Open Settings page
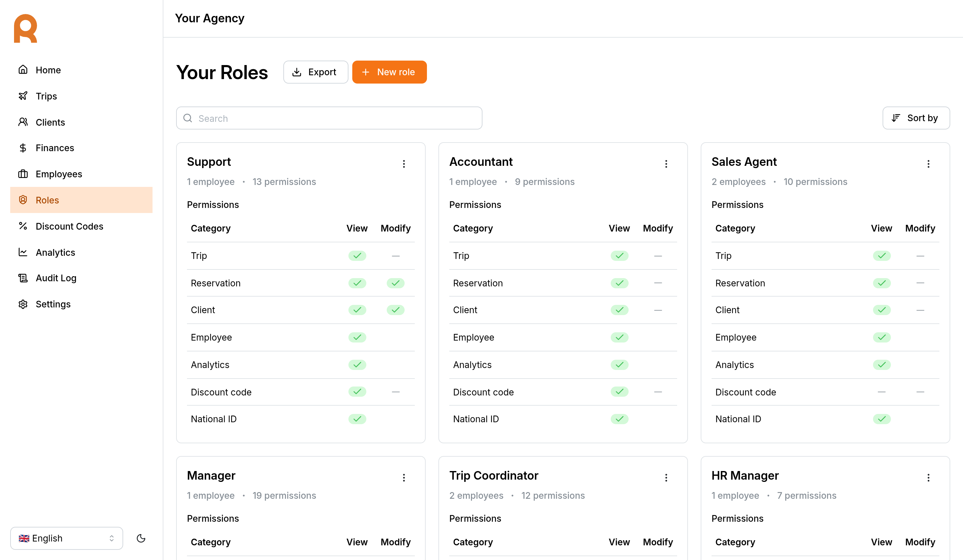Viewport: 963px width, 560px height. pos(81,304)
